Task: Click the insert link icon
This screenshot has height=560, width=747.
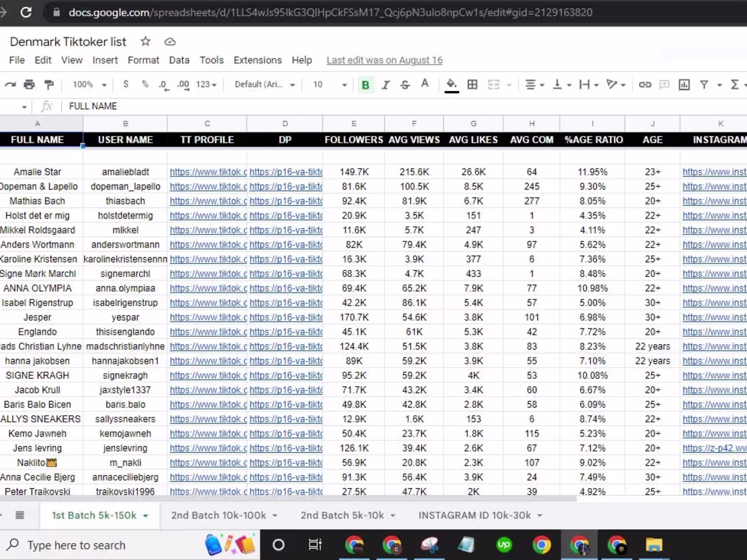Action: click(x=644, y=85)
